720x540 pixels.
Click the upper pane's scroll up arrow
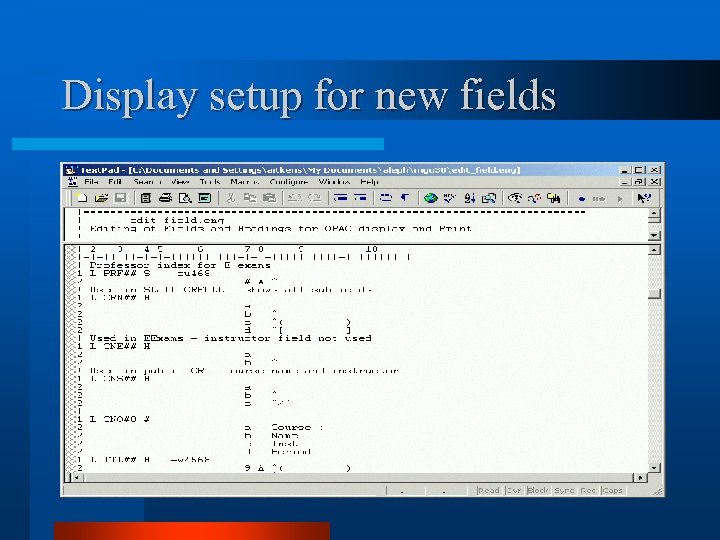[654, 213]
